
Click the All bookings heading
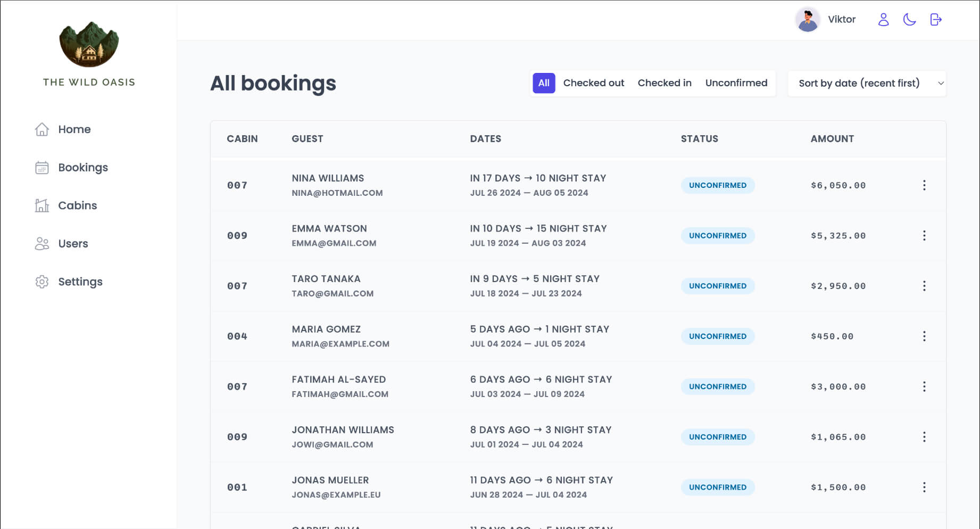273,84
